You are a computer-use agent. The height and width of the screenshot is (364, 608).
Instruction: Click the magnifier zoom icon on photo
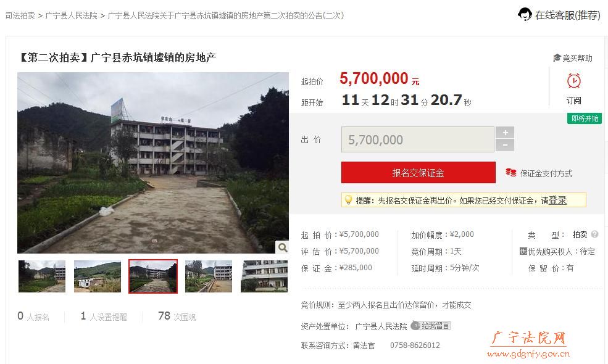point(283,247)
